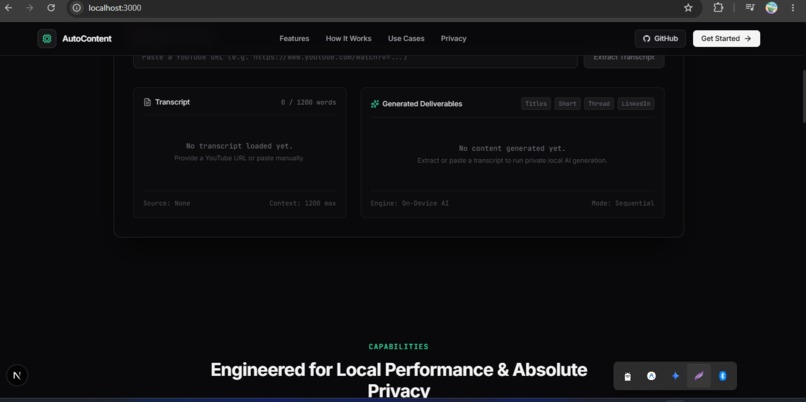The image size is (806, 402).
Task: Click the "No content generated yet." message
Action: point(512,149)
